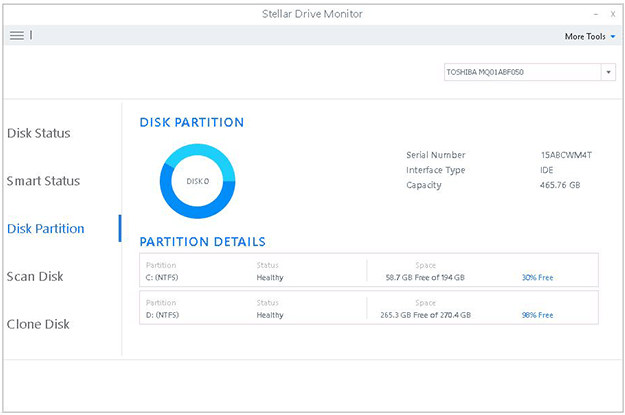
Task: Select the Disk Partition section
Action: point(46,229)
